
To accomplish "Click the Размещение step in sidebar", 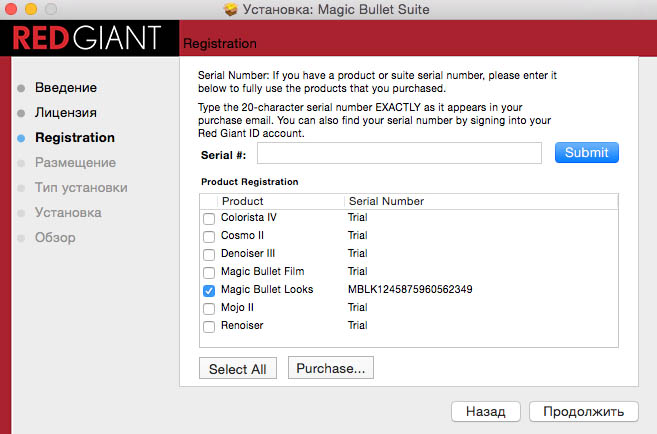I will pos(75,163).
